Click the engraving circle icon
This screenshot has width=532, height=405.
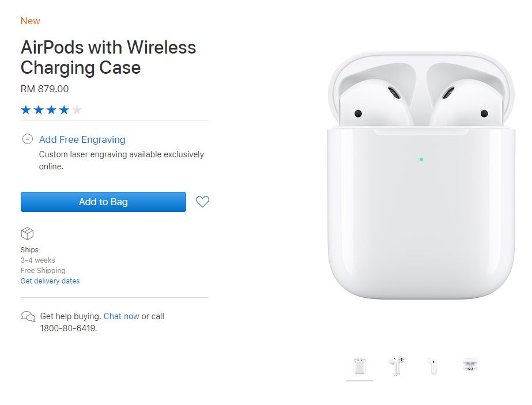[x=27, y=139]
